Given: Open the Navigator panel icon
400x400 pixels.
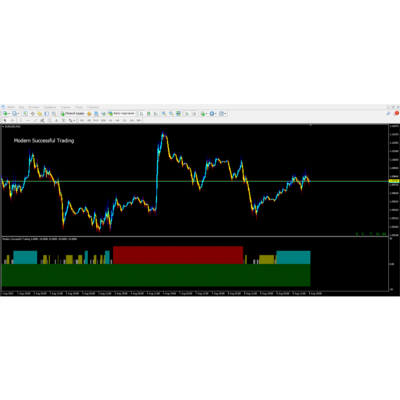Looking at the screenshot, I should click(39, 113).
